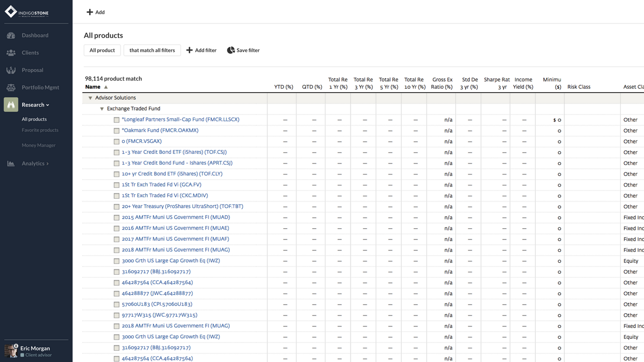
Task: Go to Money Manager section
Action: [39, 145]
